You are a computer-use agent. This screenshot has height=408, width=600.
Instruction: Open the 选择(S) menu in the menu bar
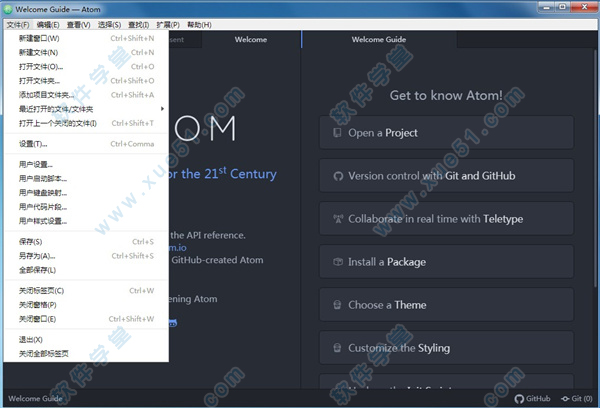coord(109,25)
